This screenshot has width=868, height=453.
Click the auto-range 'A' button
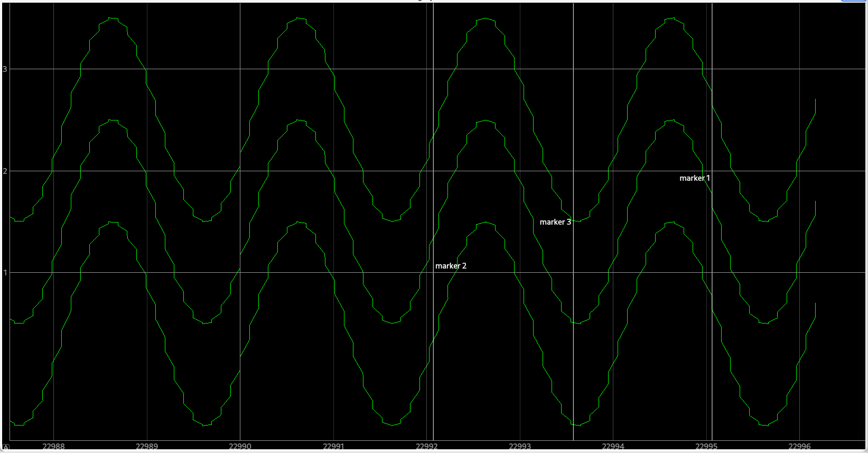pyautogui.click(x=6, y=447)
